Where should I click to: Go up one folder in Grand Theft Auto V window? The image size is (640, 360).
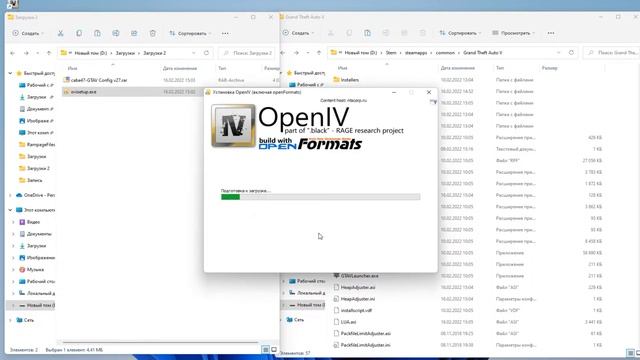[319, 53]
